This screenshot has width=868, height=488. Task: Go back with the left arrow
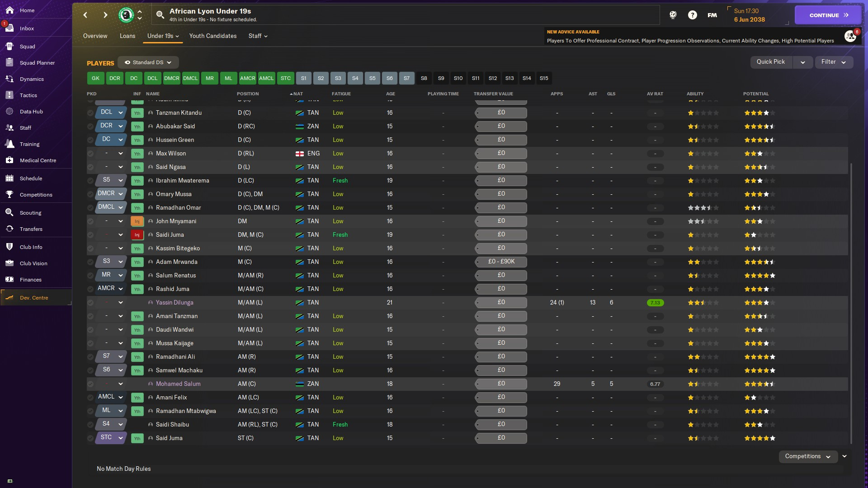[85, 15]
